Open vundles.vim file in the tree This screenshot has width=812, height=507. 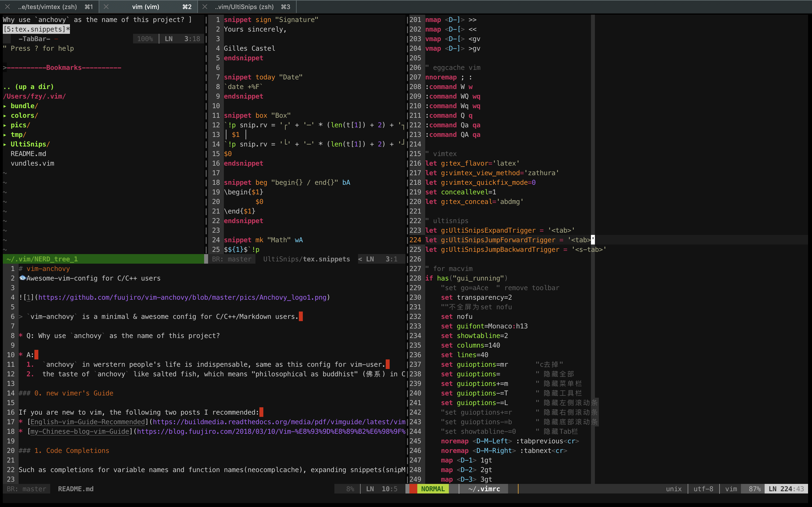coord(32,163)
